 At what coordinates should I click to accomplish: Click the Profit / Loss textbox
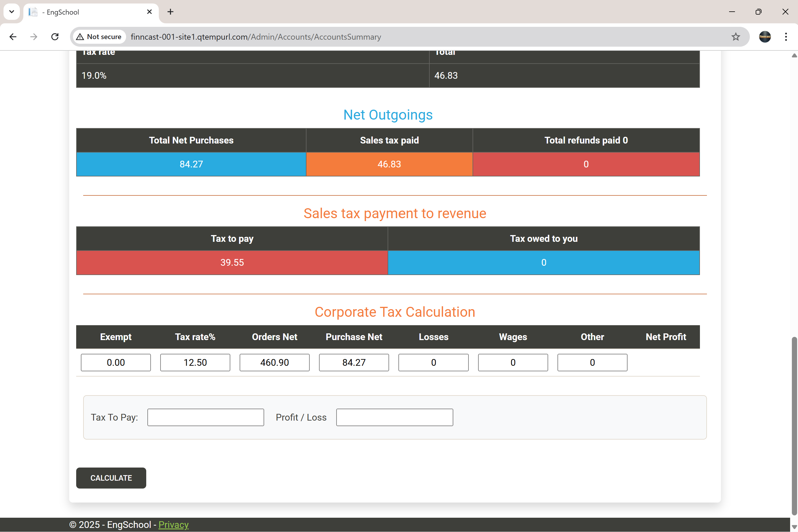394,417
